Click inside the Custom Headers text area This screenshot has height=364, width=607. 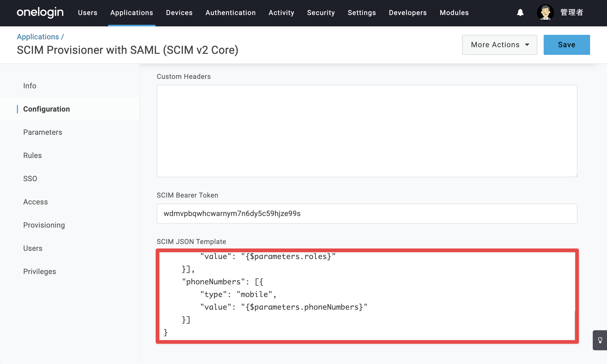pyautogui.click(x=367, y=131)
